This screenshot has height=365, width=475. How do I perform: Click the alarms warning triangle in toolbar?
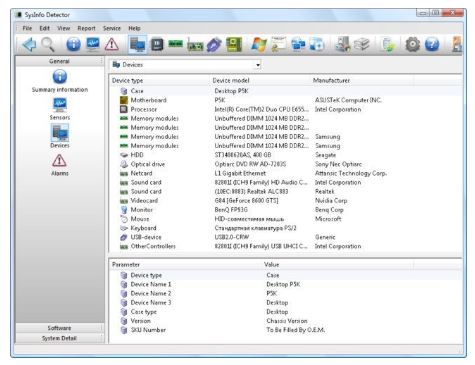point(112,44)
